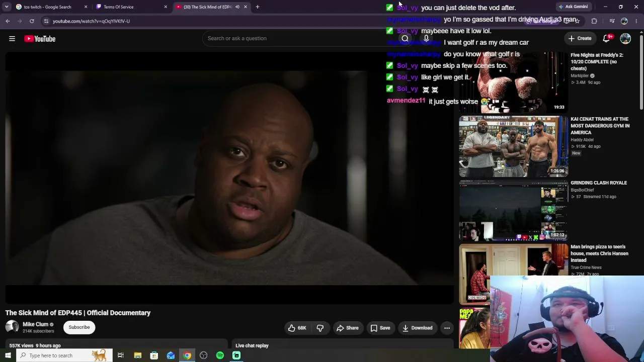Click the 557K views 9 hours ago text
Screen dimensions: 644x362
35,346
